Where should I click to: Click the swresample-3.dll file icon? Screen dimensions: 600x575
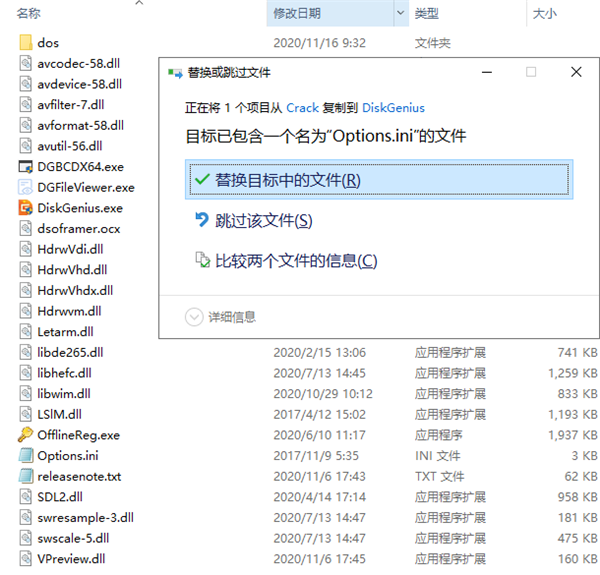pyautogui.click(x=26, y=518)
